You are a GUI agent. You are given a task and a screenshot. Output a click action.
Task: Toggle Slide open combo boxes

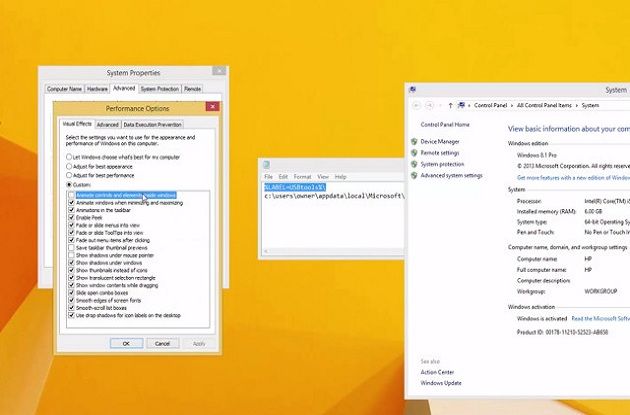[x=72, y=293]
